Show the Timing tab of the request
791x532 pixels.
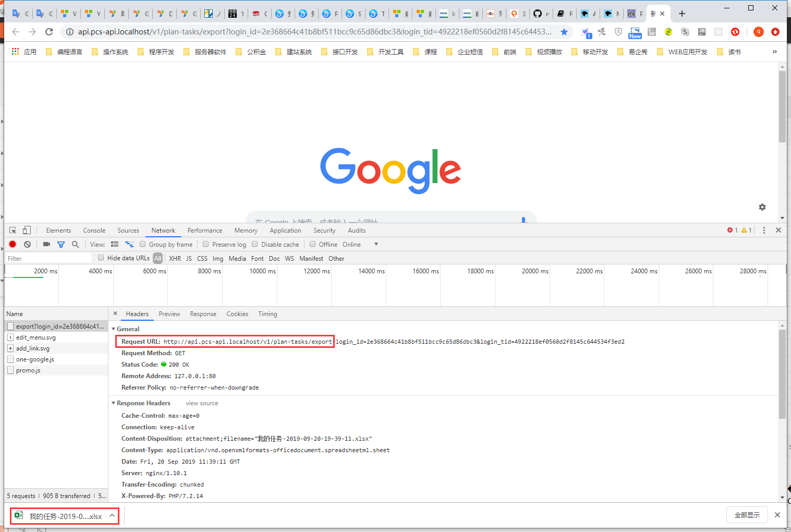[267, 314]
